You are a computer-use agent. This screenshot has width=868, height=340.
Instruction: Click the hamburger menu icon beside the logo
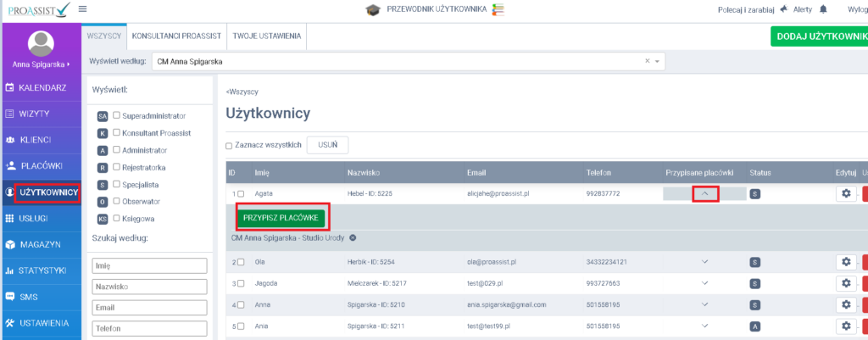[x=82, y=9]
